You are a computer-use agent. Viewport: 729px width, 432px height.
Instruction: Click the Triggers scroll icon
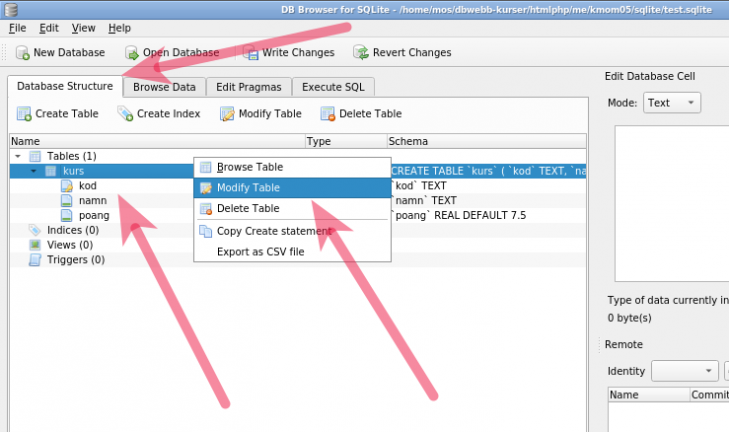point(35,260)
